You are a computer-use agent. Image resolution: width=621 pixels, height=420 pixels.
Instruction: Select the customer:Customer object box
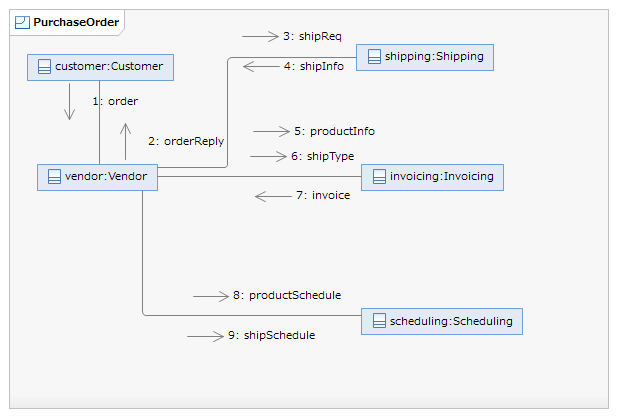tap(101, 67)
